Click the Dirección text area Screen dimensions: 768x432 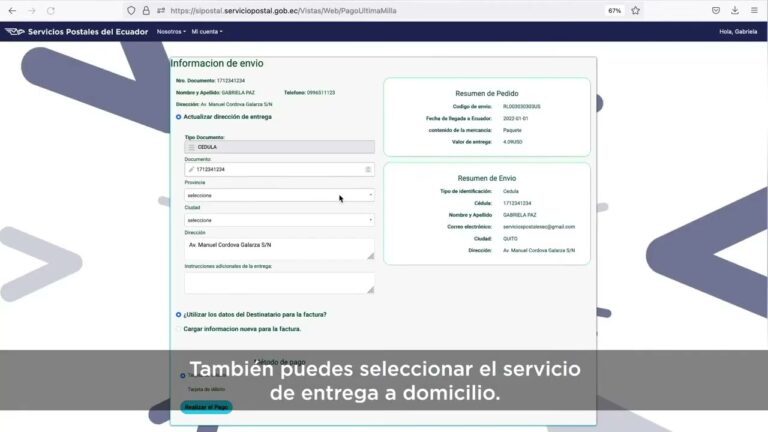(x=279, y=249)
